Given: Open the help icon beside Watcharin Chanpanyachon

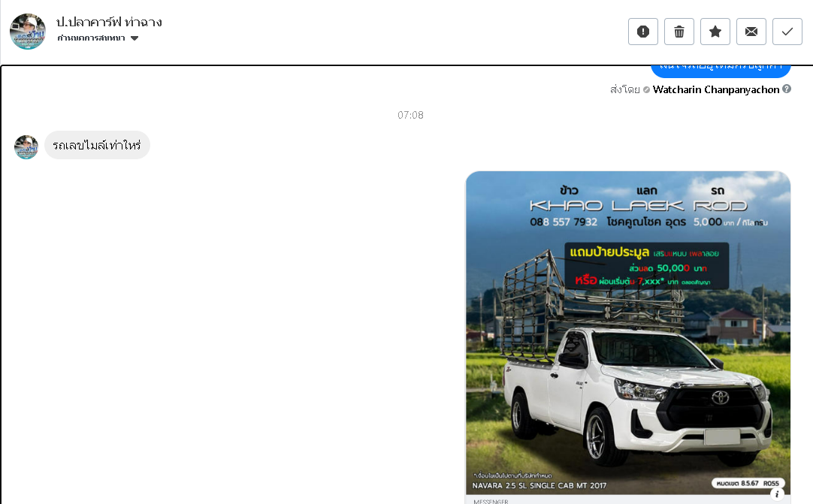Looking at the screenshot, I should click(787, 89).
